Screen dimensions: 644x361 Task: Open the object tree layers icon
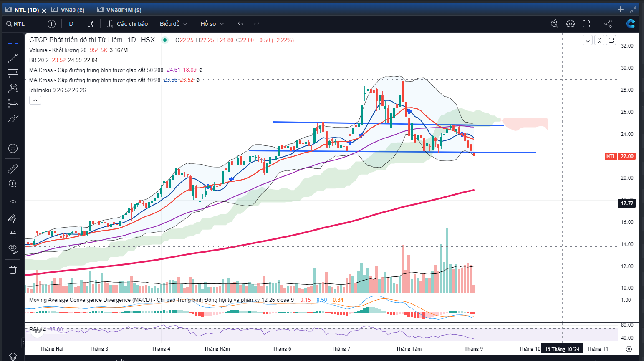point(13,356)
